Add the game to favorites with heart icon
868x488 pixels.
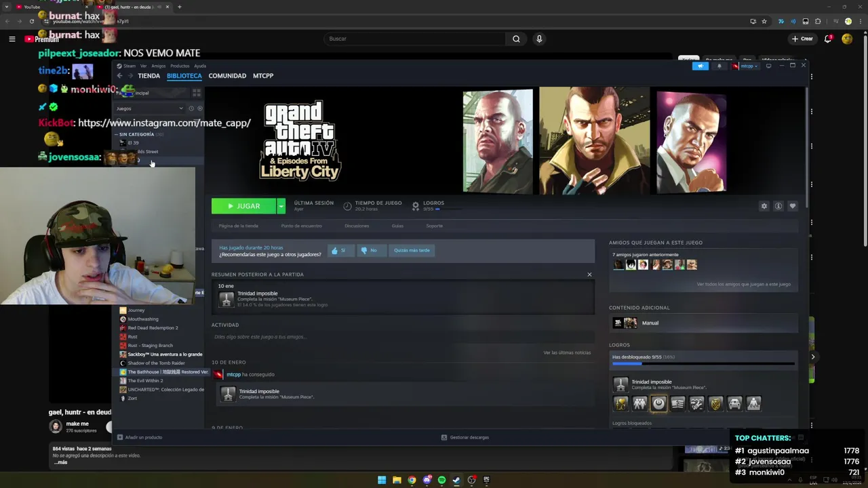point(792,206)
